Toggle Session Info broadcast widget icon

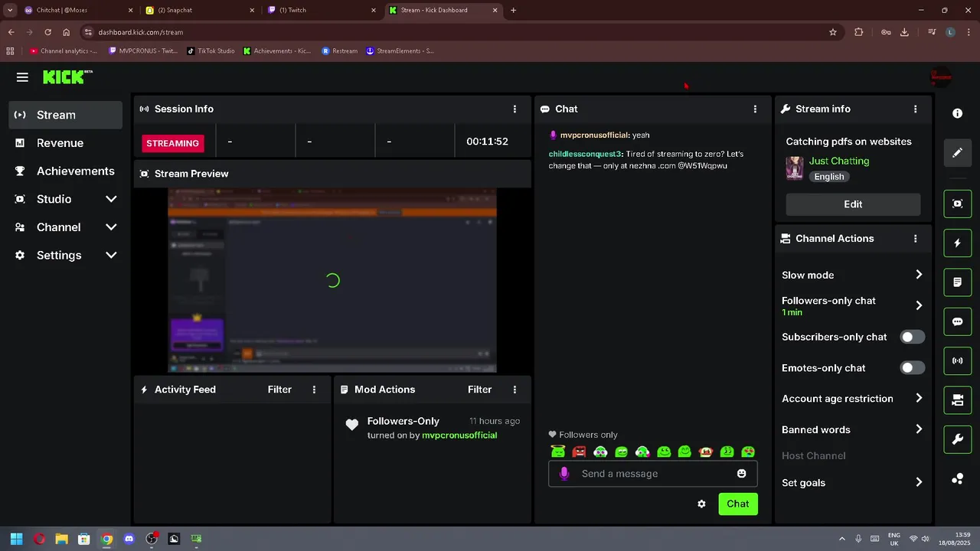tap(957, 360)
